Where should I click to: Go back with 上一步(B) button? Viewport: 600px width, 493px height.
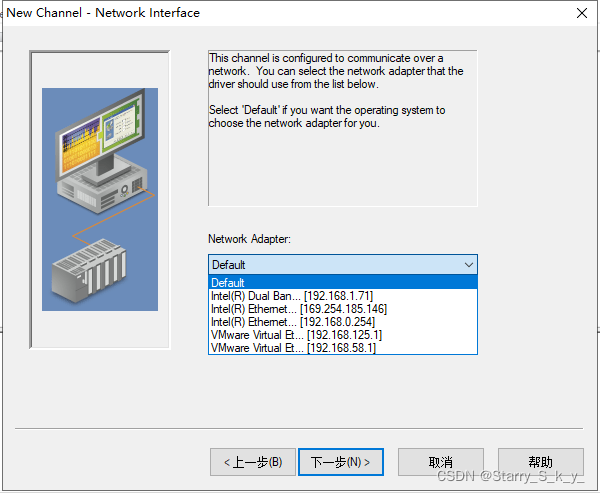click(253, 462)
